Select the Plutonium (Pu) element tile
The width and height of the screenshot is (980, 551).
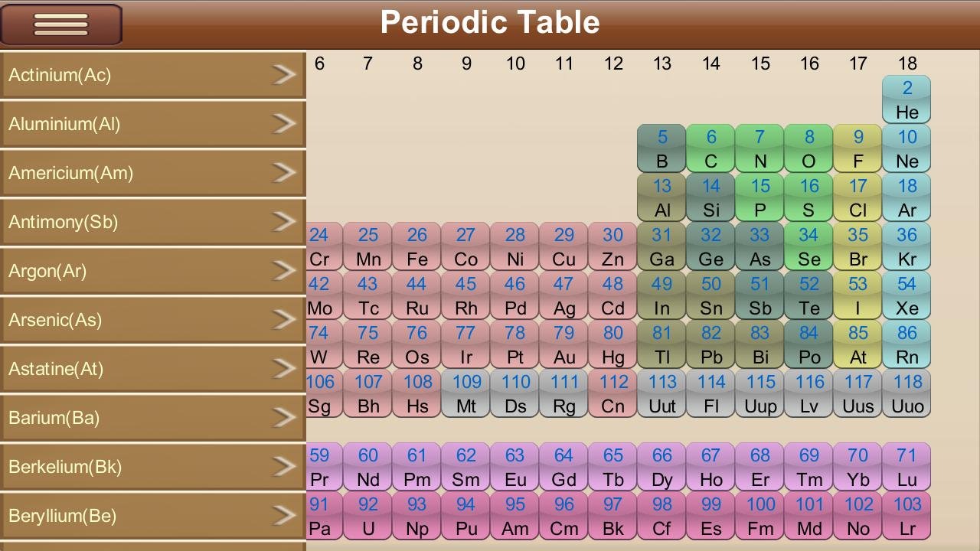coord(465,516)
